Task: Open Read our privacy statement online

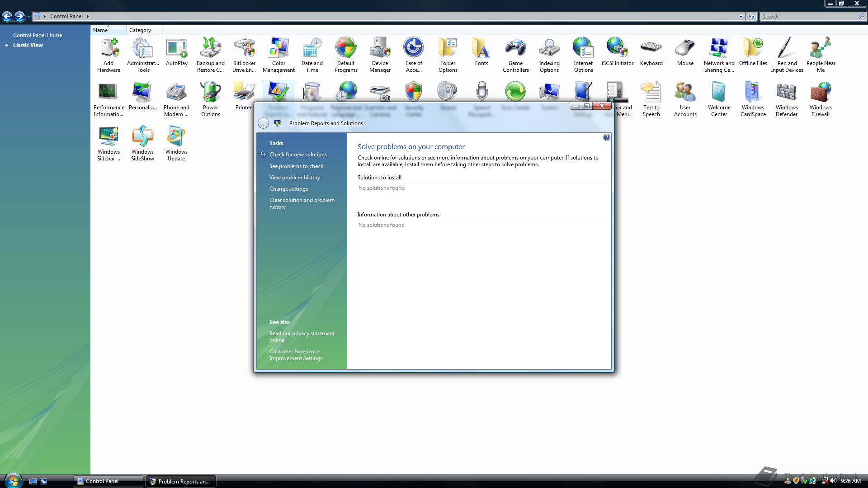Action: (302, 337)
